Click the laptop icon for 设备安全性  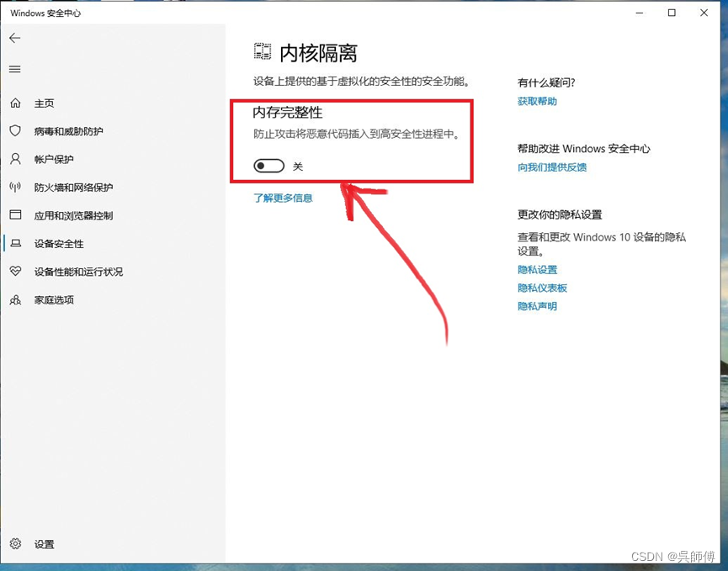15,243
